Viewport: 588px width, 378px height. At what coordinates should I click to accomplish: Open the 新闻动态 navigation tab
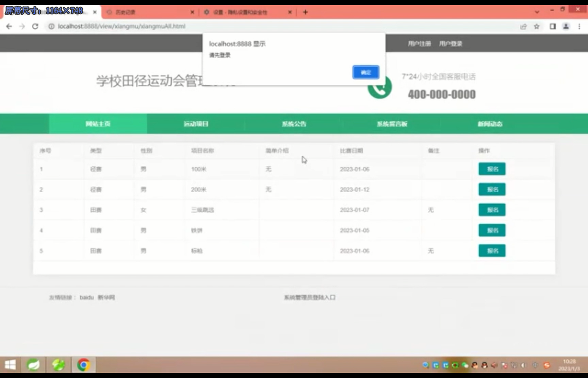(x=489, y=123)
